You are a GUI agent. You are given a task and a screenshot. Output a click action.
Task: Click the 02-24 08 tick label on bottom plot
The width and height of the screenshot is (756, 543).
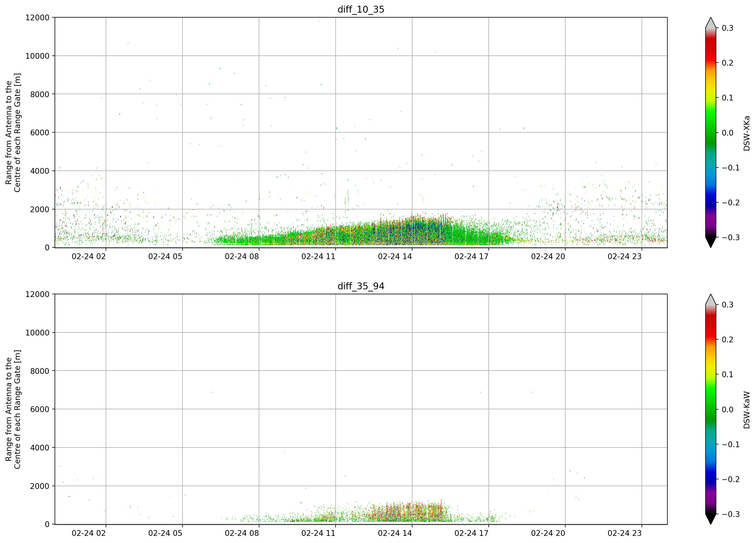click(x=242, y=533)
